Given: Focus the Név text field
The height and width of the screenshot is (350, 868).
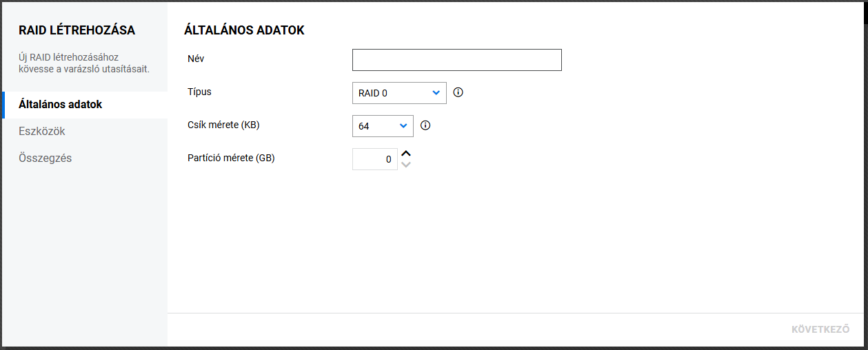Looking at the screenshot, I should (x=456, y=60).
